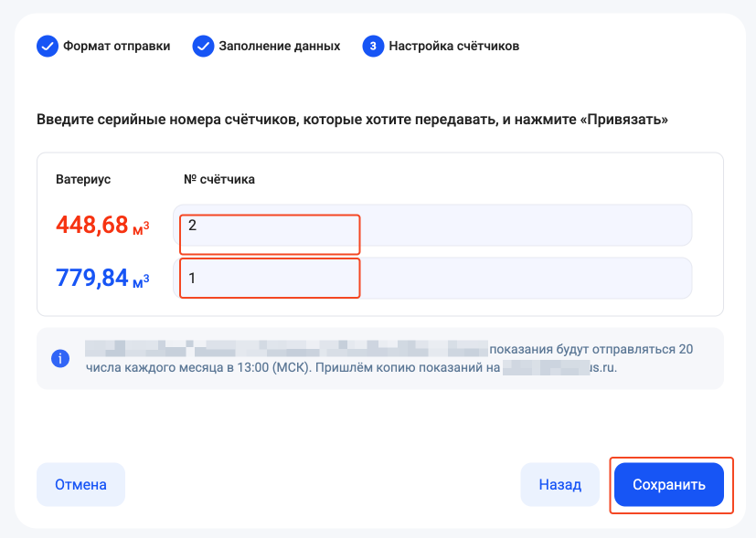756x538 pixels.
Task: Click the Назад button
Action: click(x=559, y=484)
